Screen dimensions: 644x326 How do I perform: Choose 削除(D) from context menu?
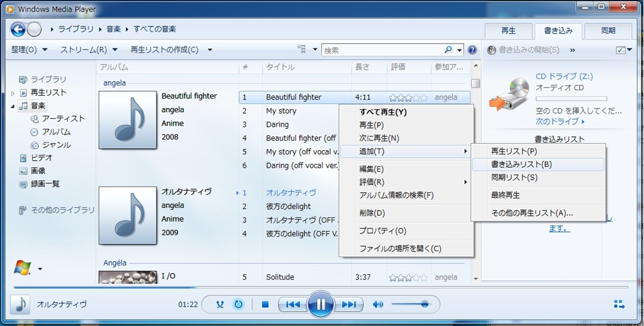(407, 213)
